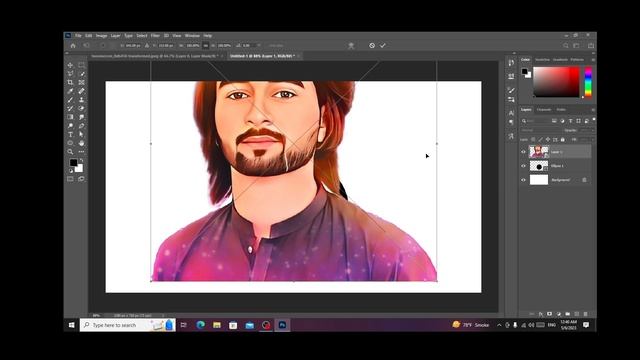Image resolution: width=640 pixels, height=360 pixels.
Task: Select the Horizontal Type tool
Action: click(x=70, y=134)
